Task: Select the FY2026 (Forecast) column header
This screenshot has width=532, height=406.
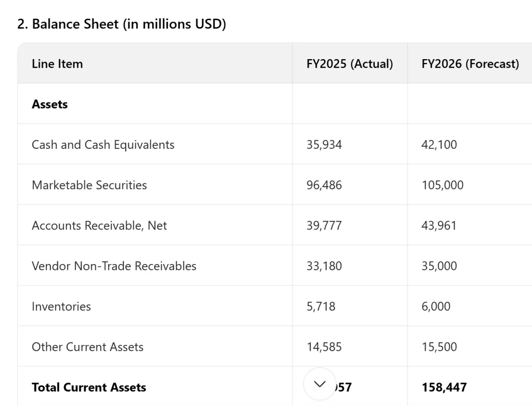Action: point(470,64)
